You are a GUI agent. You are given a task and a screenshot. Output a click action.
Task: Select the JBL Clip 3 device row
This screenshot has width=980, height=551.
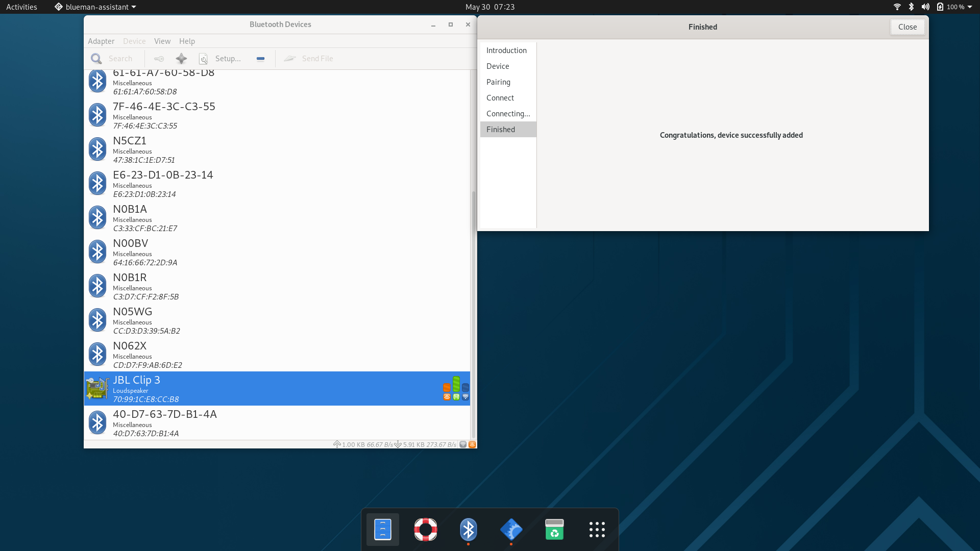tap(277, 388)
